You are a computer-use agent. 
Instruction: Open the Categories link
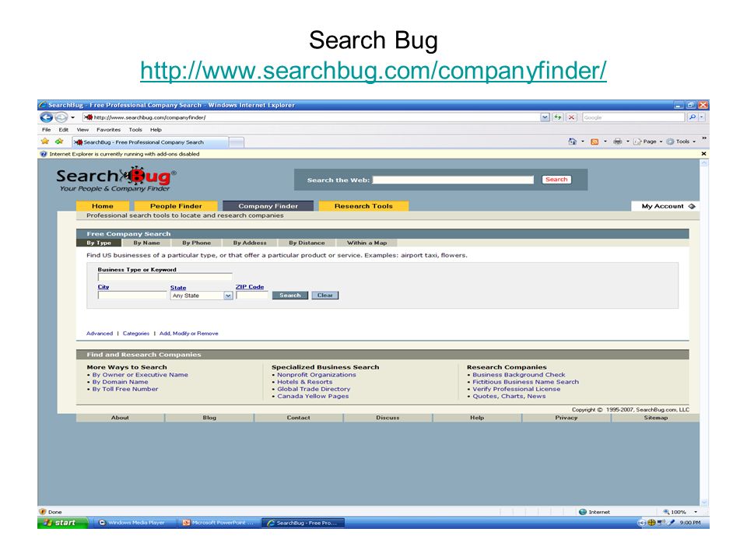(x=135, y=334)
